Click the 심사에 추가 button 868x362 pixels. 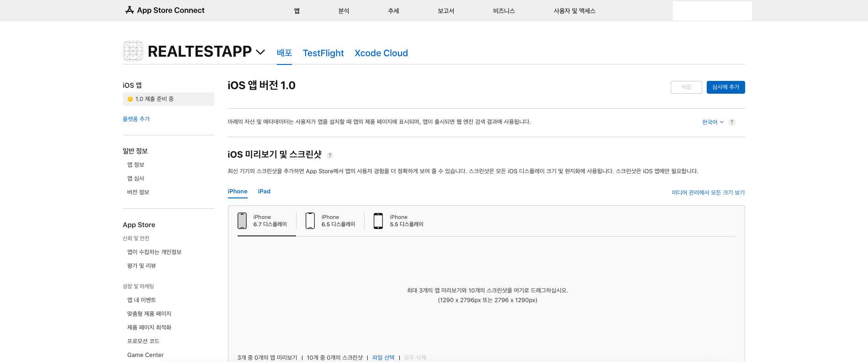[725, 87]
